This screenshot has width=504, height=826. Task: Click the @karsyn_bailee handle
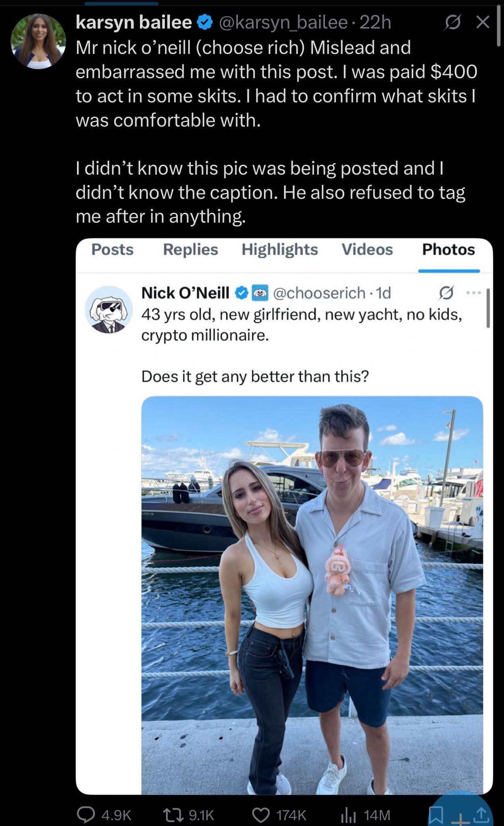pos(283,23)
